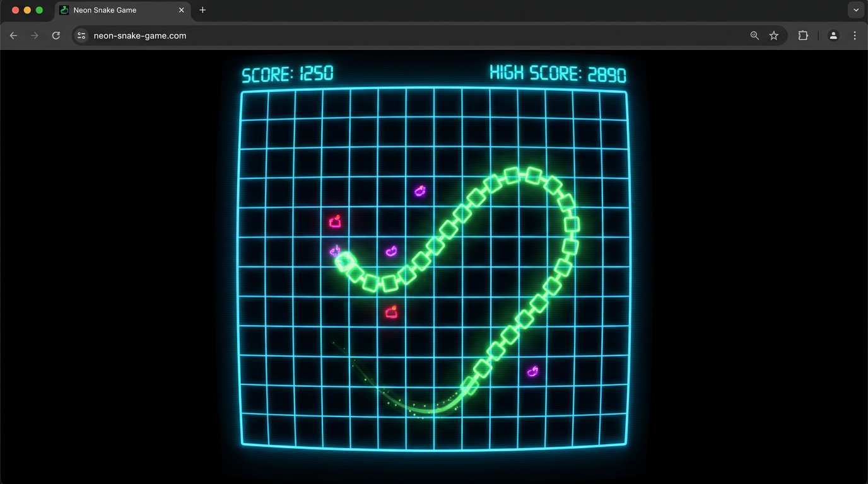Bookmark this page with the star

click(x=774, y=36)
